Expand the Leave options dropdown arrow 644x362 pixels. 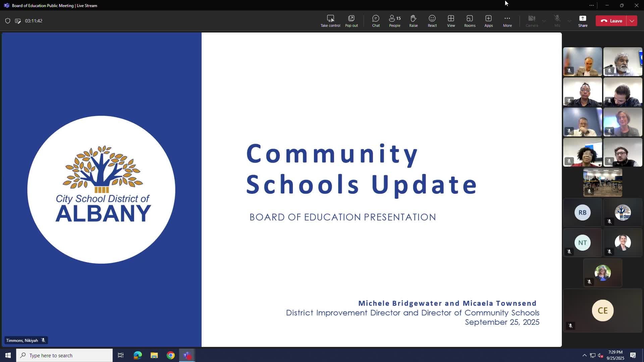[632, 21]
